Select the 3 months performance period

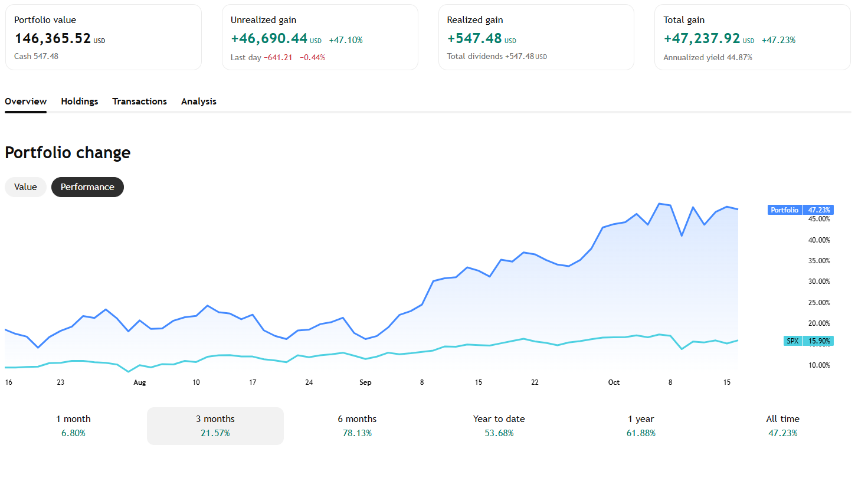215,426
